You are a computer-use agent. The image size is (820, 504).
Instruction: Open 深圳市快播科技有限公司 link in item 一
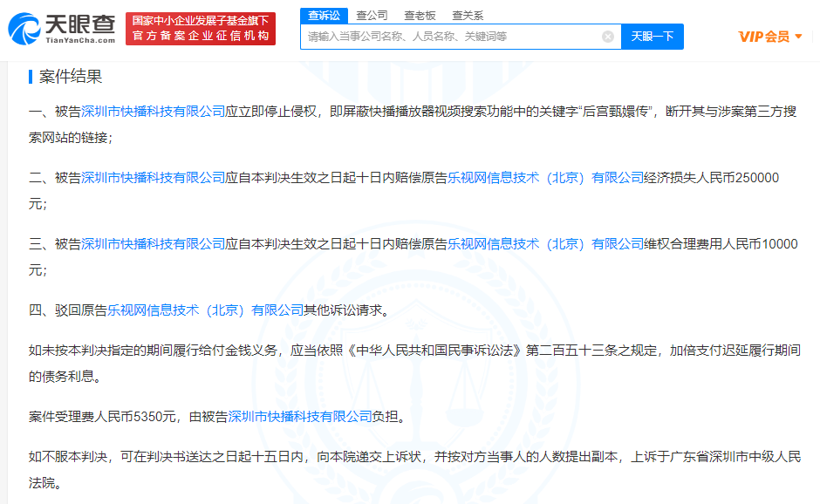tap(153, 112)
